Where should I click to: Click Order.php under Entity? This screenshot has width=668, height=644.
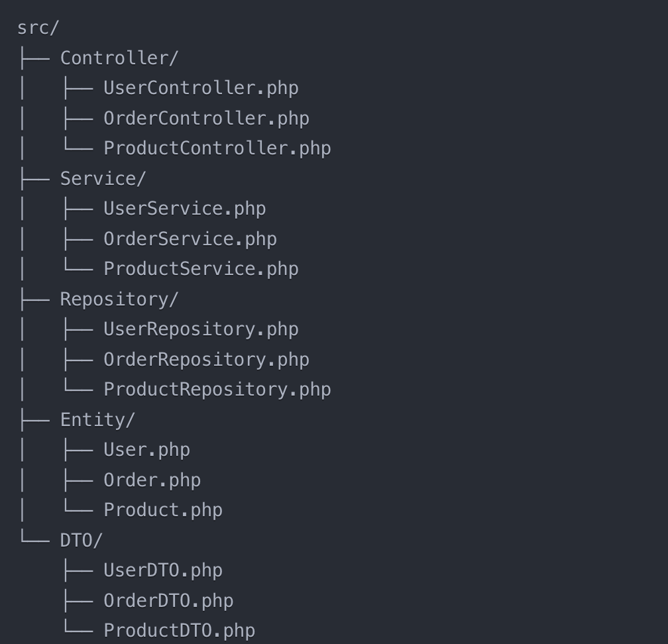point(152,480)
